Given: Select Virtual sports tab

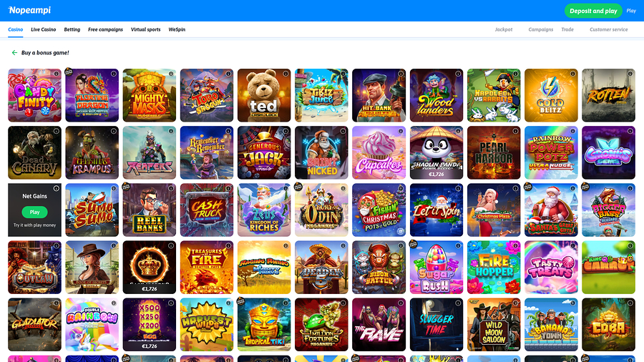Looking at the screenshot, I should [146, 29].
